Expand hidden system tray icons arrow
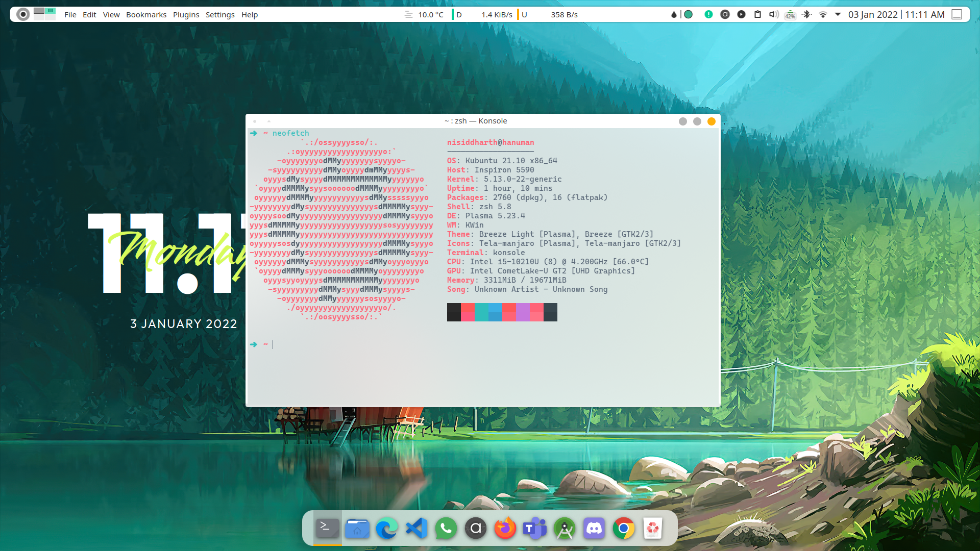 click(838, 14)
